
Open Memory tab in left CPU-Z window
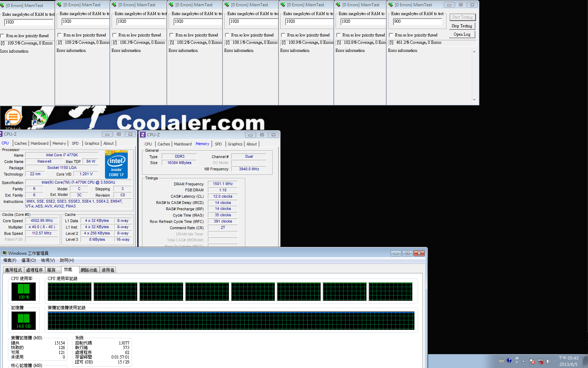[59, 143]
